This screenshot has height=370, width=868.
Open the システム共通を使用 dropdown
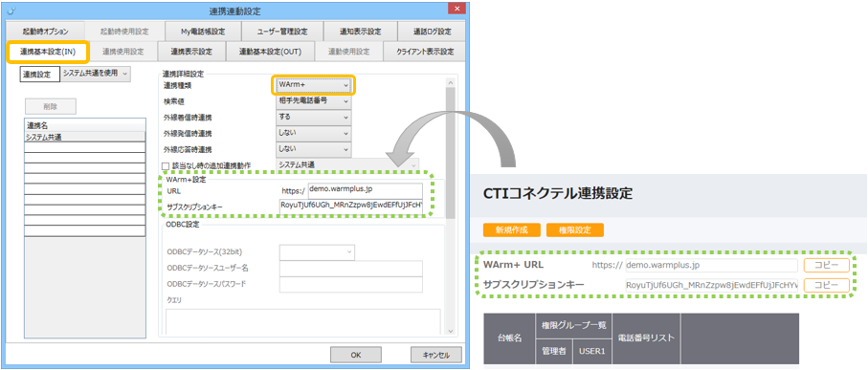tap(96, 74)
